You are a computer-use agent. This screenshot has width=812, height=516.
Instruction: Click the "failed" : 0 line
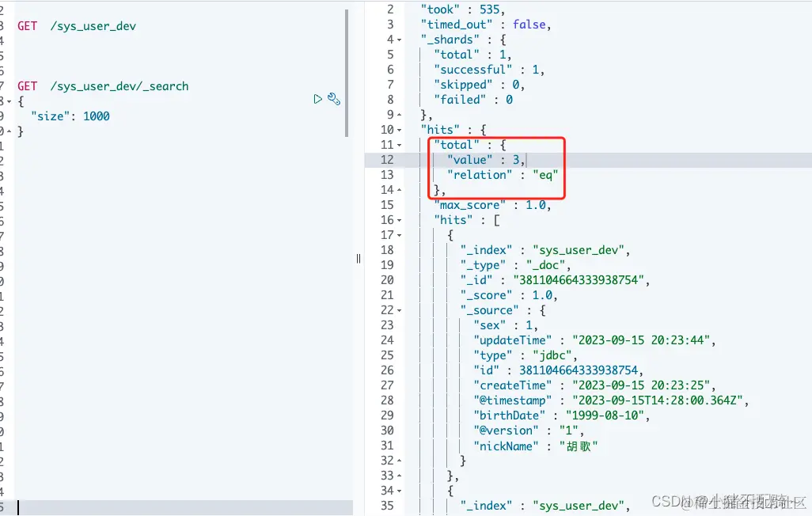pyautogui.click(x=473, y=100)
